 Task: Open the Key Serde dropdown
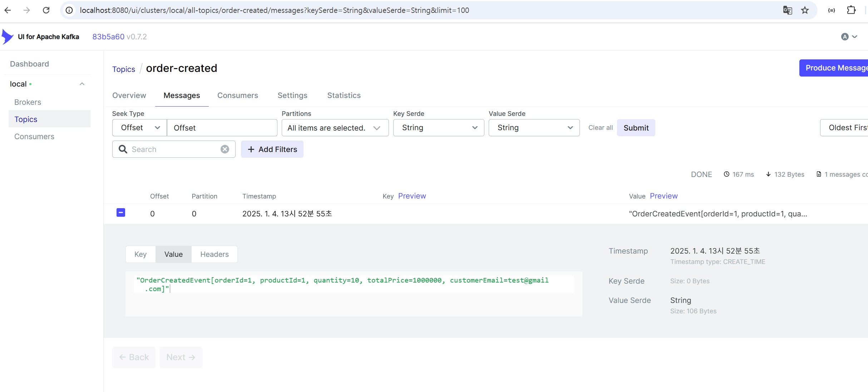[438, 128]
